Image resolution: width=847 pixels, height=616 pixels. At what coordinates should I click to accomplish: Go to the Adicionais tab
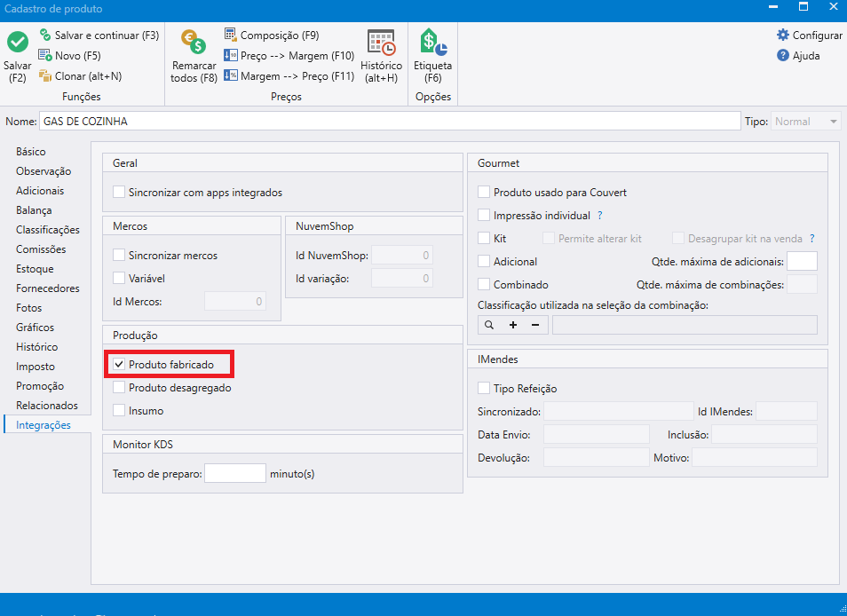click(40, 191)
